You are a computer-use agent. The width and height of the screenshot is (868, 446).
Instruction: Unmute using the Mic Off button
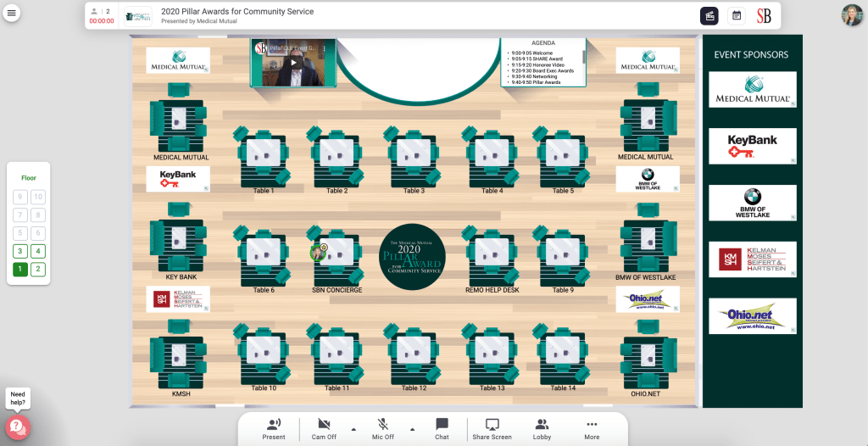383,428
